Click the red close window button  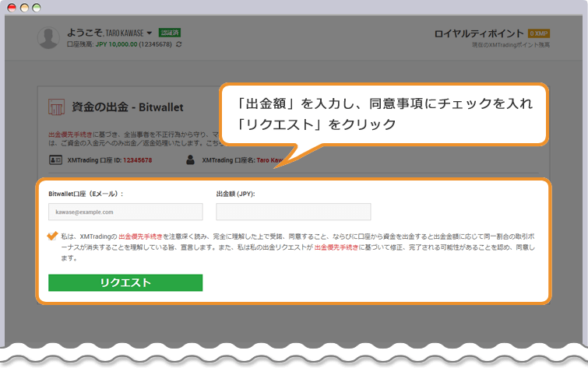click(x=12, y=8)
